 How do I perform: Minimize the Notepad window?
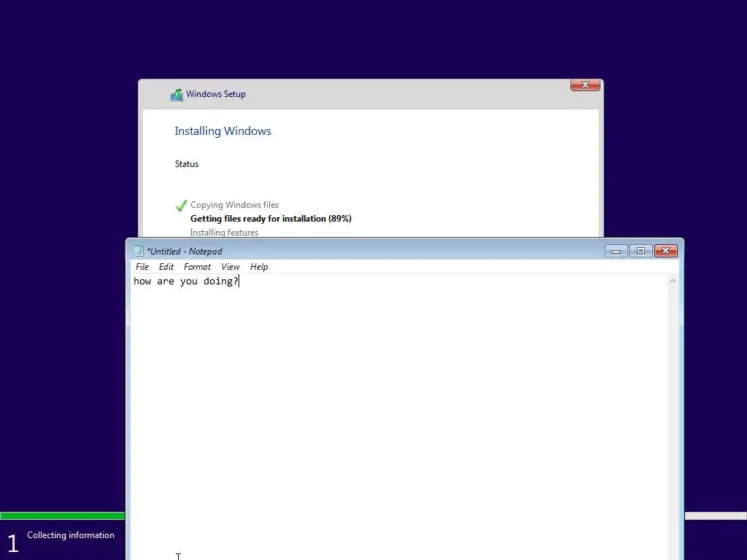coord(616,251)
